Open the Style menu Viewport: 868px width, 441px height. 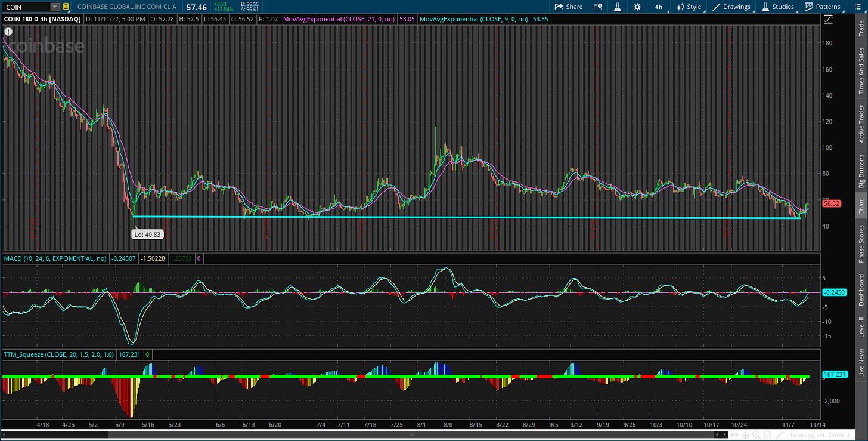click(x=689, y=7)
